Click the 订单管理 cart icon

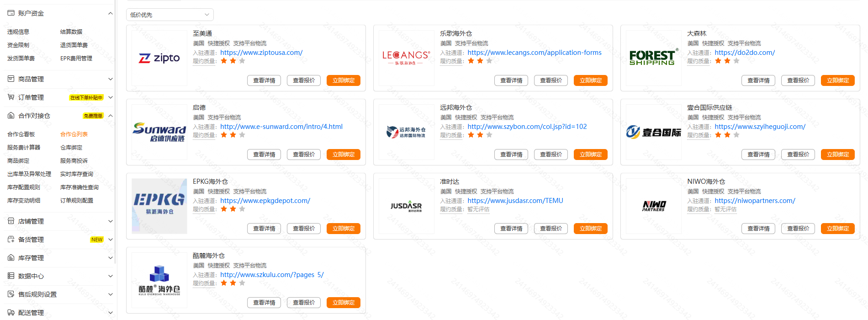11,97
